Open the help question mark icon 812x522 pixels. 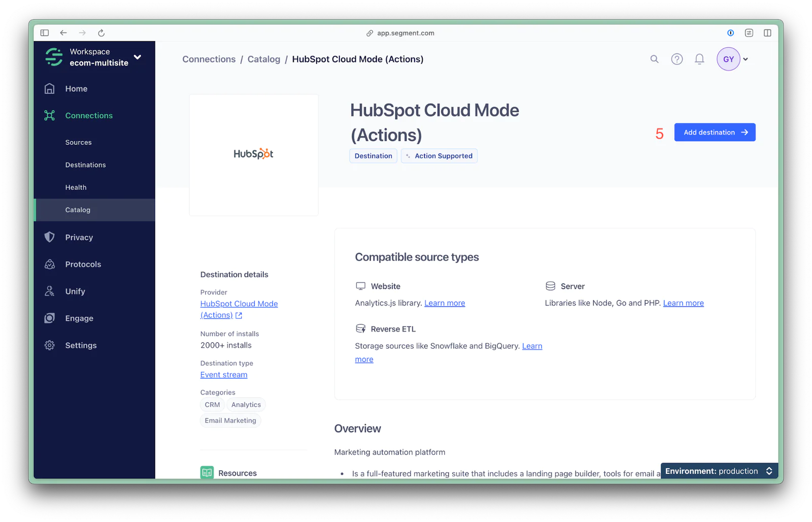pos(676,59)
